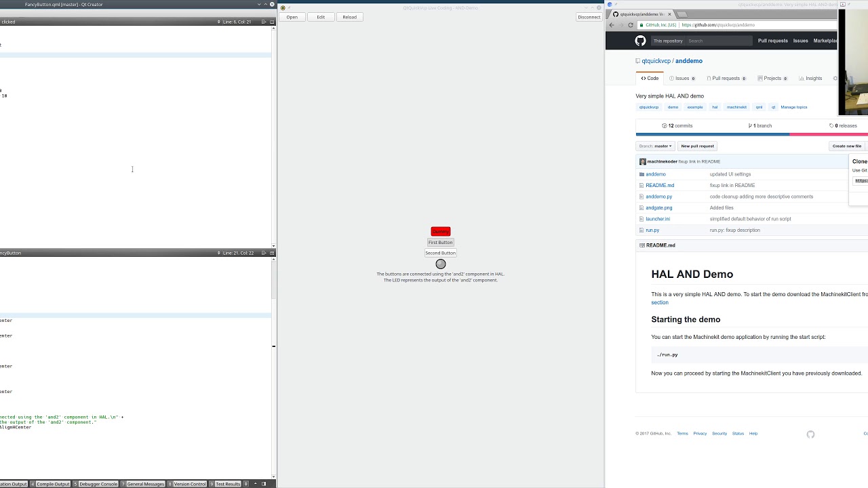868x488 pixels.
Task: Click the language statistics color bar
Action: click(x=751, y=134)
